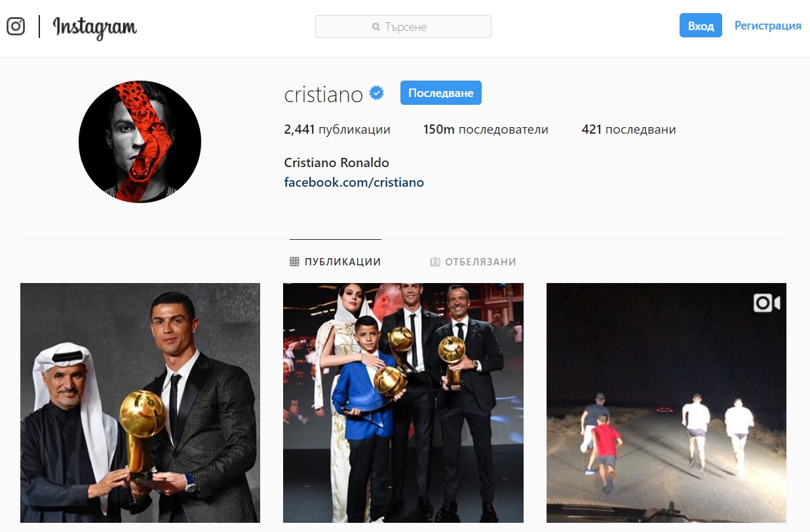
Task: Focus the Търсене search field
Action: tap(403, 27)
